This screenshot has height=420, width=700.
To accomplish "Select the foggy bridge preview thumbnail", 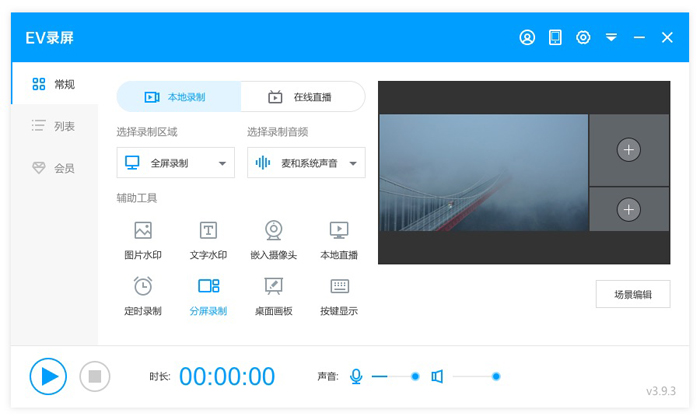I will coord(484,173).
